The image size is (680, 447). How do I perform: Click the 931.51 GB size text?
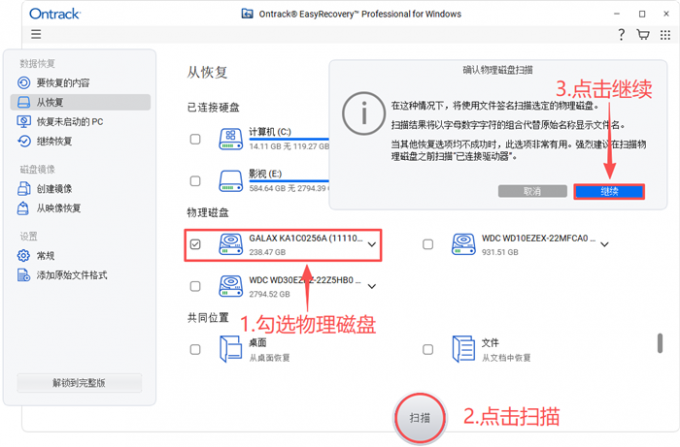pyautogui.click(x=500, y=252)
